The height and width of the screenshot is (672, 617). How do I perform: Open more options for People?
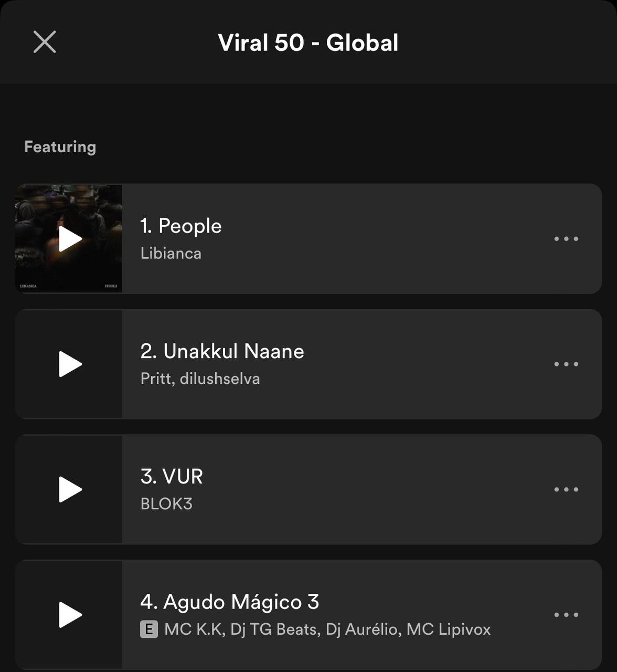(x=566, y=239)
